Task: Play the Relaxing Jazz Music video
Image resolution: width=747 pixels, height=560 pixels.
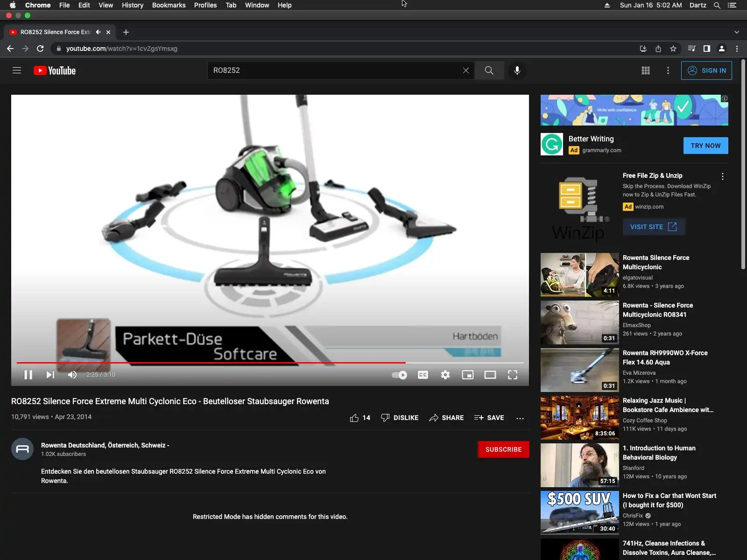Action: point(580,418)
